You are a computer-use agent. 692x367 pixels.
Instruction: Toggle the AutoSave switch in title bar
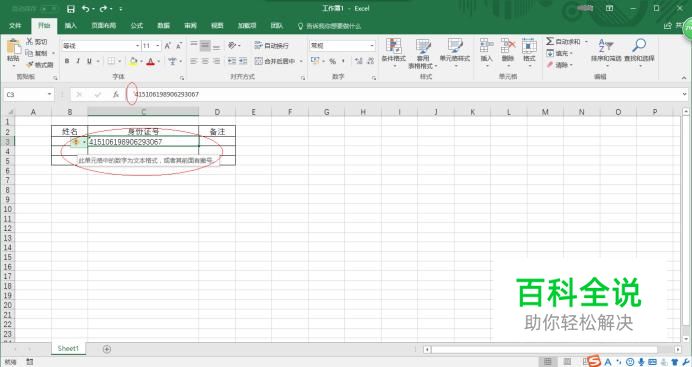[x=48, y=9]
